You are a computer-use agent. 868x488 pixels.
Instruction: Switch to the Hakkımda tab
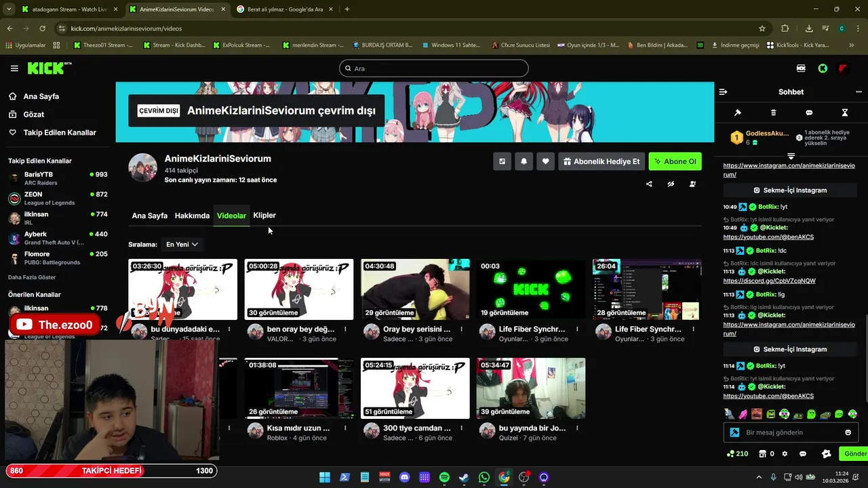point(192,216)
